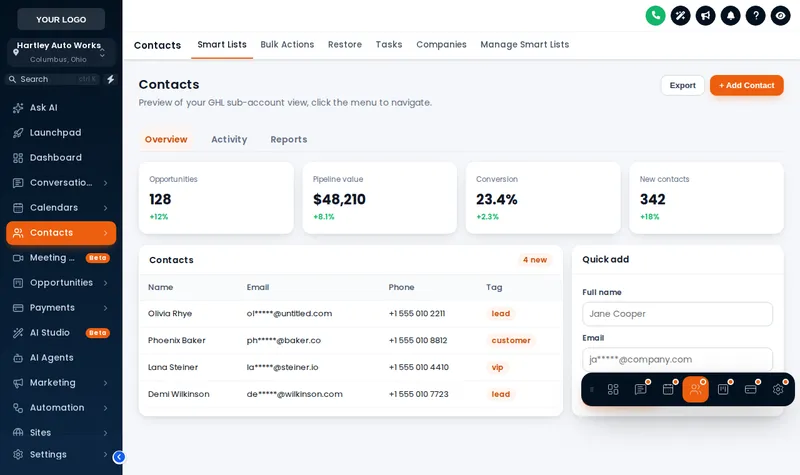Switch to the Bulk Actions tab
The image size is (800, 475).
click(x=287, y=45)
